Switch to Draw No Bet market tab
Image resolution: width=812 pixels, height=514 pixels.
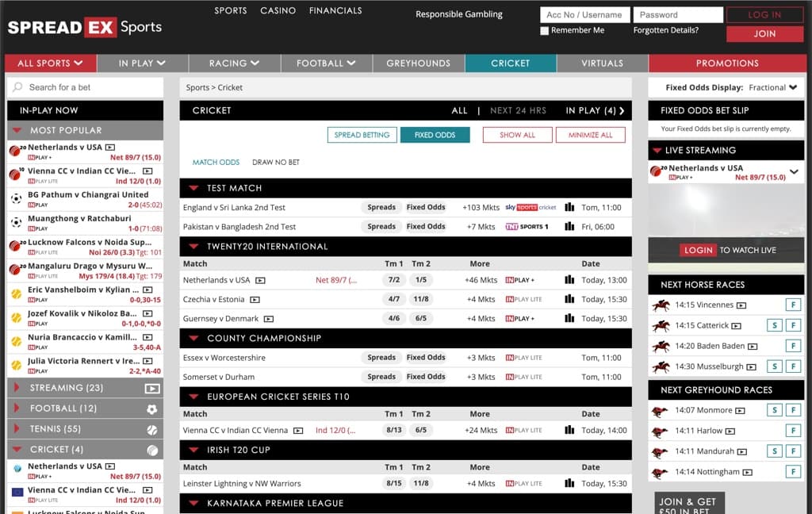[x=276, y=162]
